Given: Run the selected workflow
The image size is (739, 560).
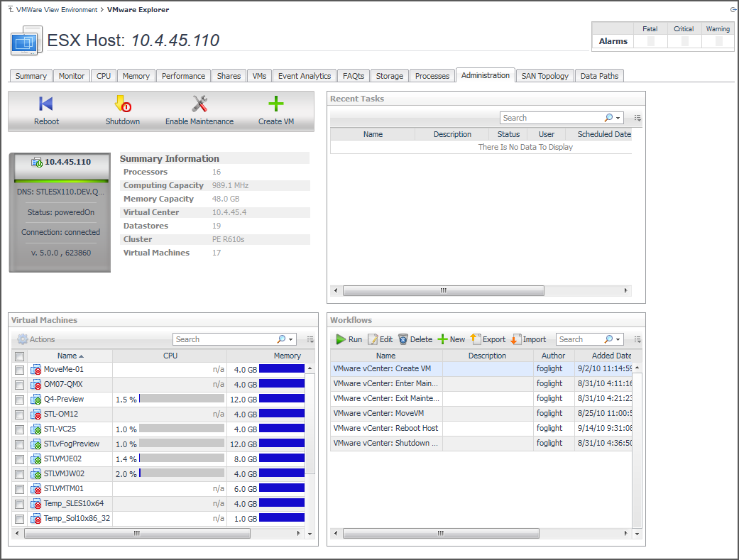Looking at the screenshot, I should click(348, 339).
